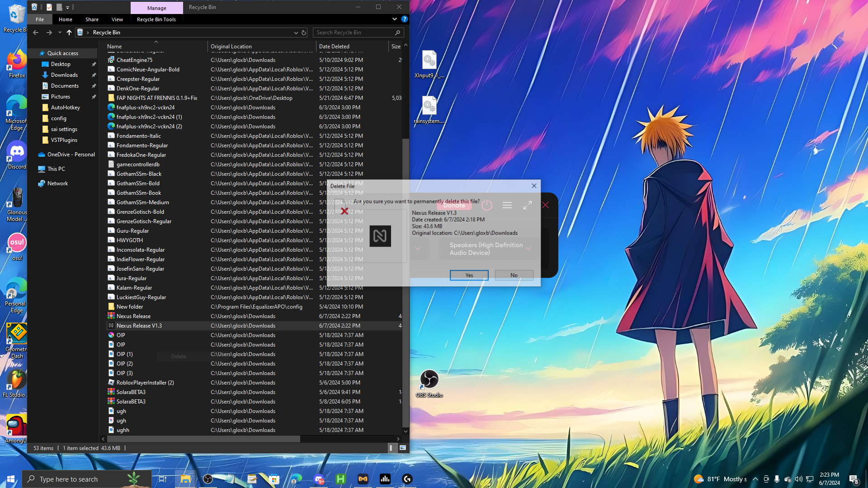Refresh the Recycle Bin address bar

[x=304, y=33]
